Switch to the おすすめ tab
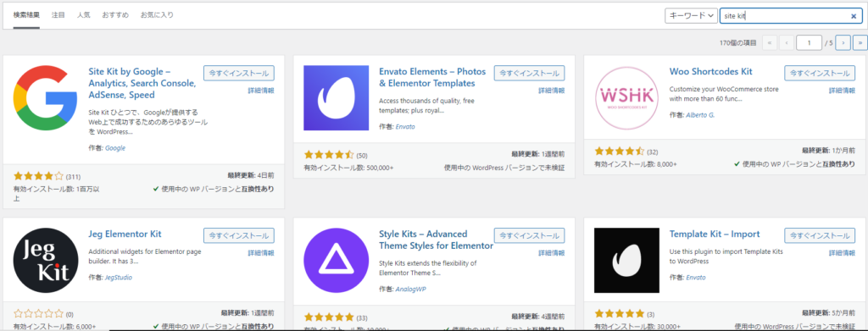Viewport: 868px width, 331px height. [x=115, y=15]
